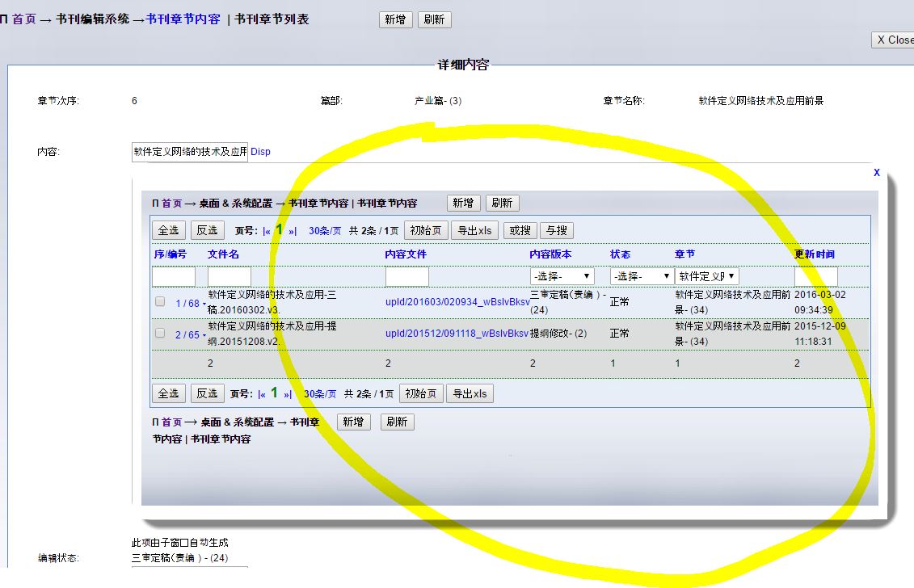Image resolution: width=914 pixels, height=588 pixels.
Task: Check the checkbox for row 1 / 68
Action: click(160, 302)
